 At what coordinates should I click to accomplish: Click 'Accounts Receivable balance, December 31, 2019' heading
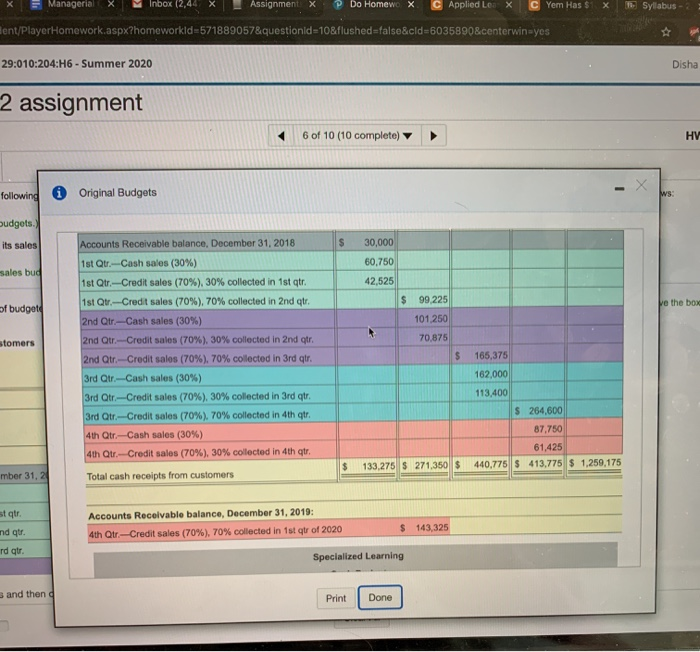(x=200, y=514)
